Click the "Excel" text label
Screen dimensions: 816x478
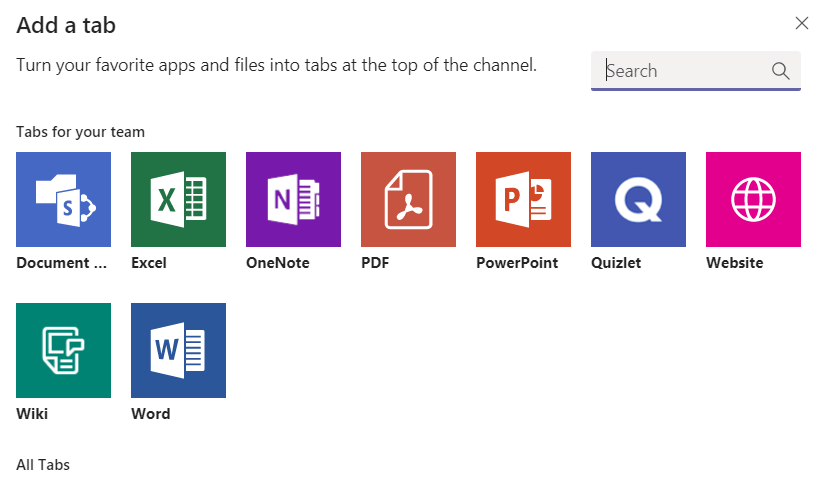[x=149, y=263]
